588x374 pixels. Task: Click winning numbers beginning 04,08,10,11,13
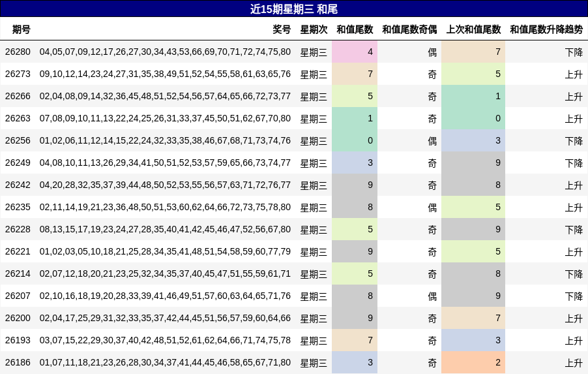click(x=165, y=163)
